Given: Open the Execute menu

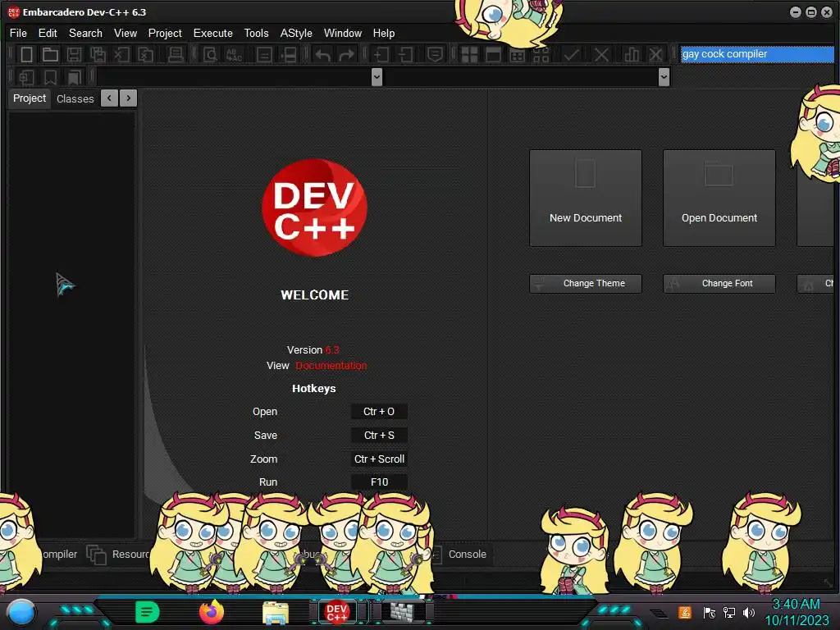Looking at the screenshot, I should pyautogui.click(x=213, y=33).
